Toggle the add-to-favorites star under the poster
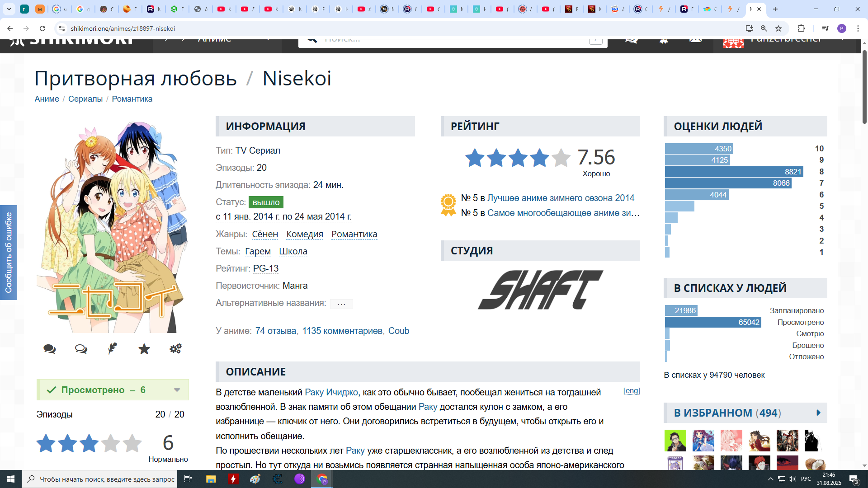Viewport: 868px width, 488px height. click(x=144, y=348)
